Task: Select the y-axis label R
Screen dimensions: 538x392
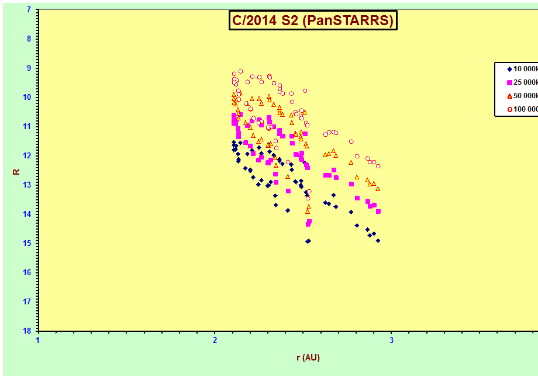Action: click(x=16, y=172)
